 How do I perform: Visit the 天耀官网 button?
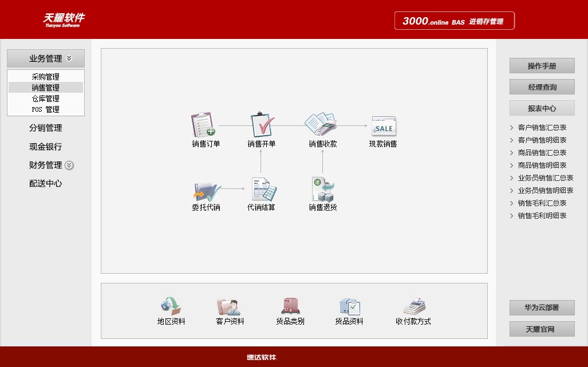tap(542, 329)
